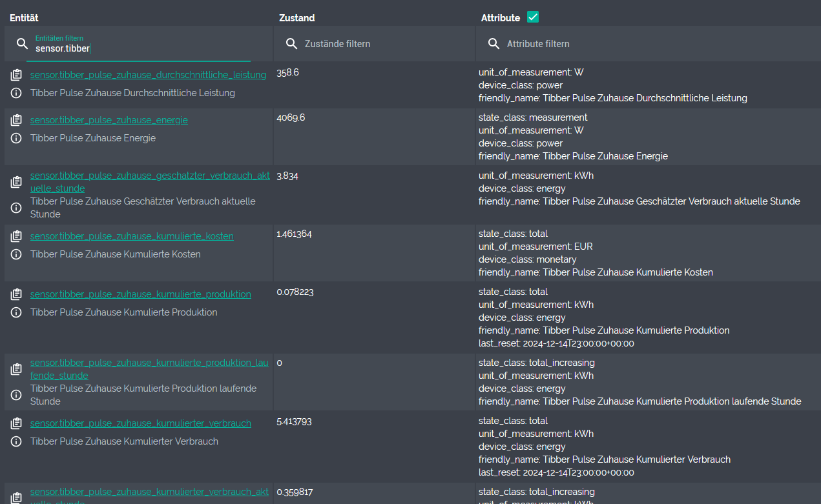Click 'state_class: total_increasing' in Produktion laufende Stunde row
Image resolution: width=821 pixels, height=504 pixels.
[x=537, y=363]
